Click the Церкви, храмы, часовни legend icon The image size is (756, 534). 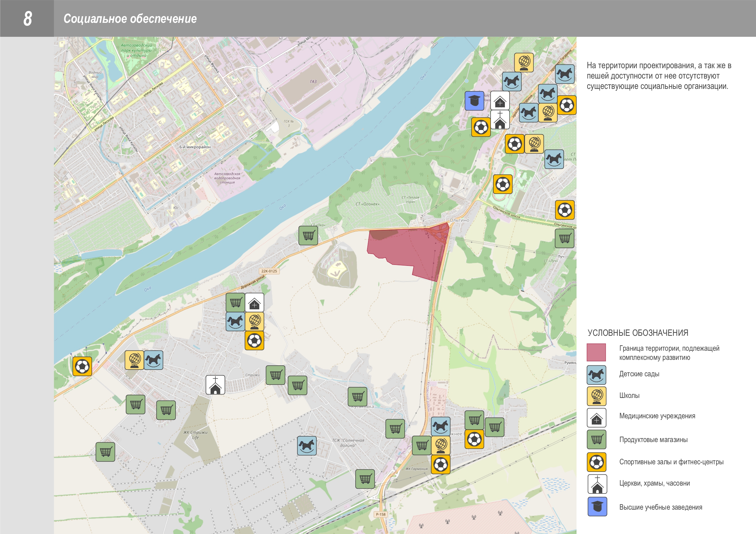pos(597,484)
